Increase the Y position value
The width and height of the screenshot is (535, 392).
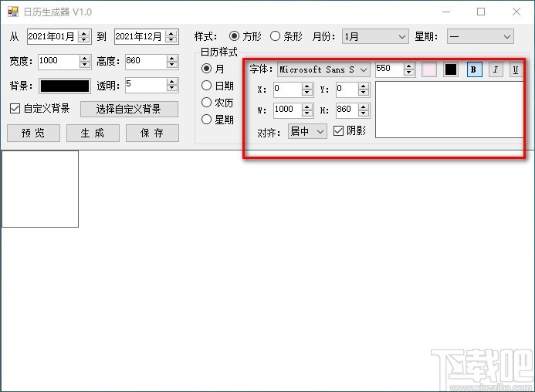pyautogui.click(x=364, y=86)
